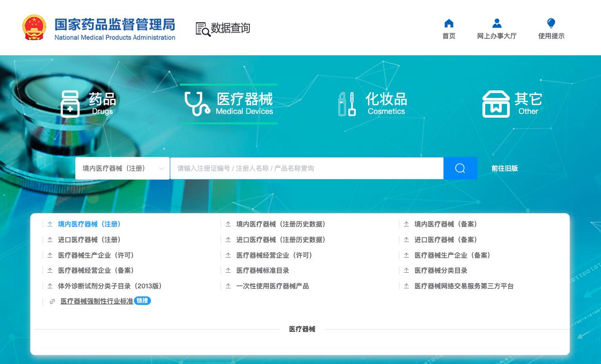601x364 pixels.
Task: Click the upload icon beside 医疗器械标准目录
Action: 228,270
